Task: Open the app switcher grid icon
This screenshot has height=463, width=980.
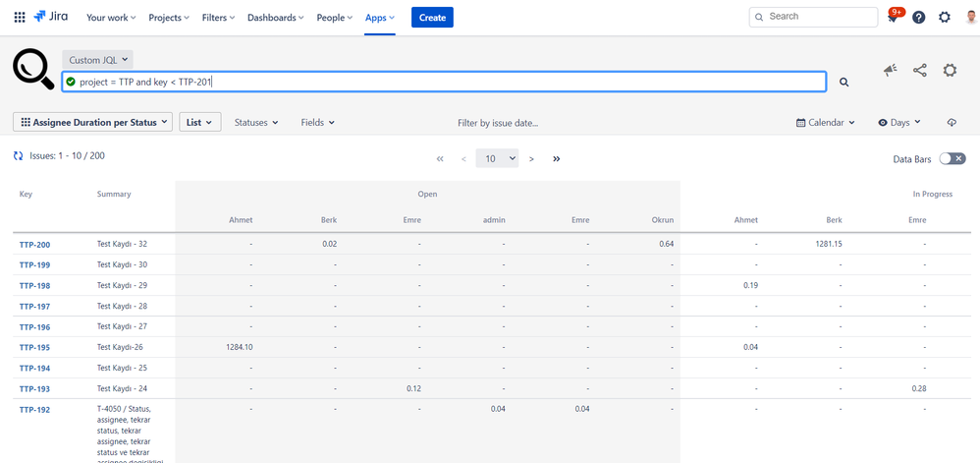Action: 20,18
